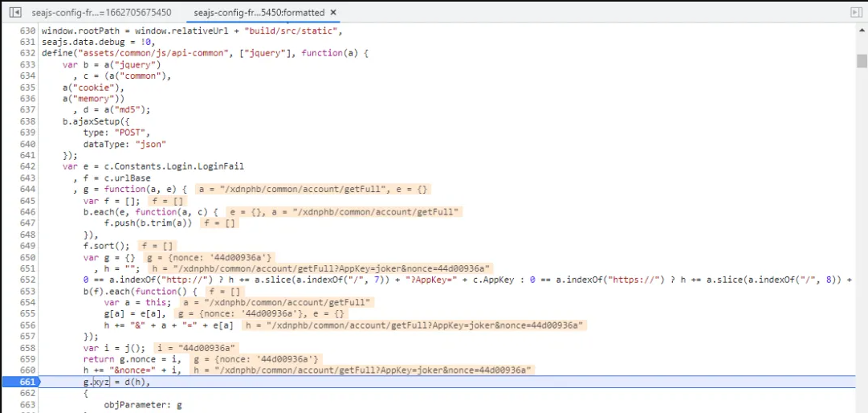Set breakpoint on line number 658
The height and width of the screenshot is (413, 868).
click(x=27, y=348)
